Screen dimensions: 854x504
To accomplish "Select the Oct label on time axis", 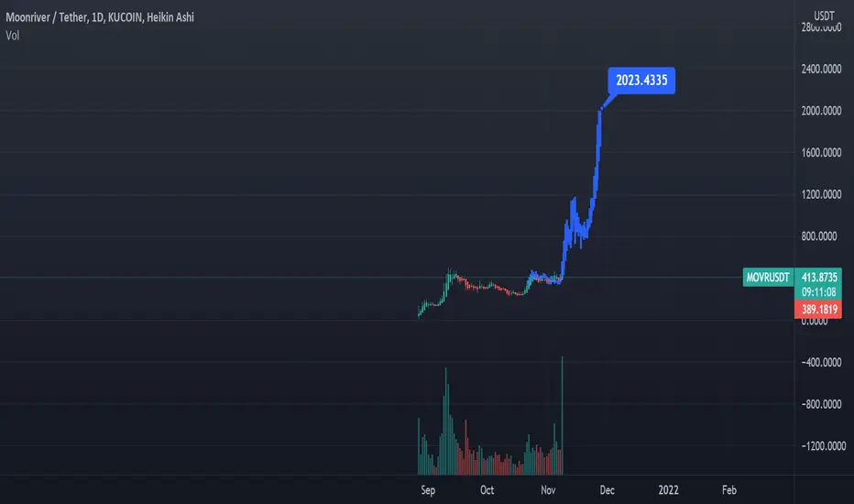I will click(x=487, y=490).
